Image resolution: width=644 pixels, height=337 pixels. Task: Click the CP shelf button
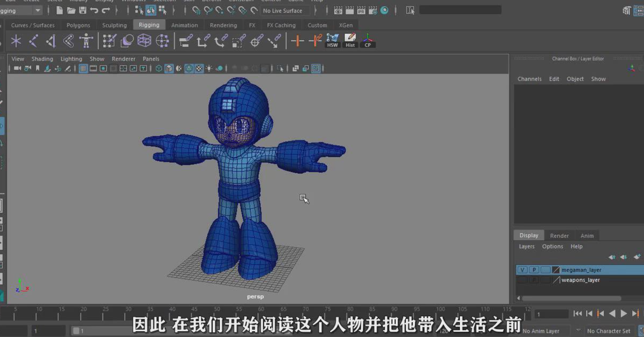(x=368, y=41)
